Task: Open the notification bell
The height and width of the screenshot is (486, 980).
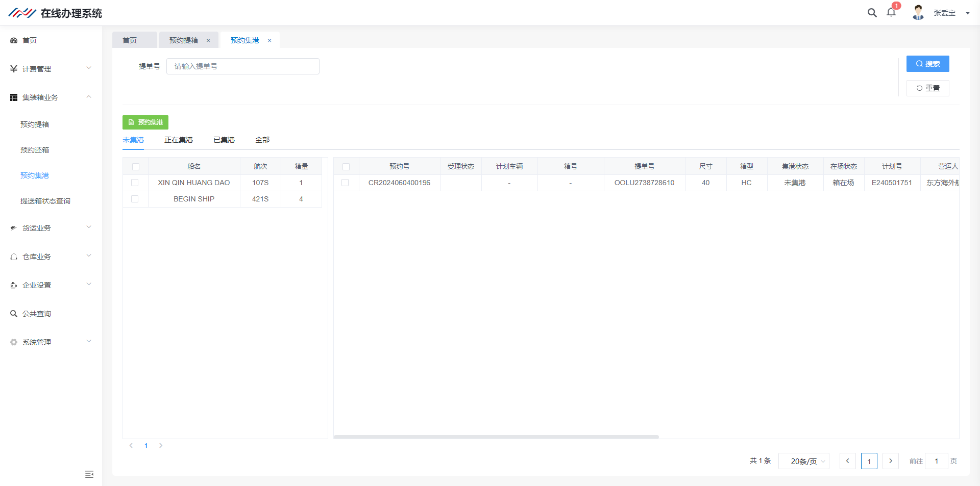Action: click(x=891, y=13)
